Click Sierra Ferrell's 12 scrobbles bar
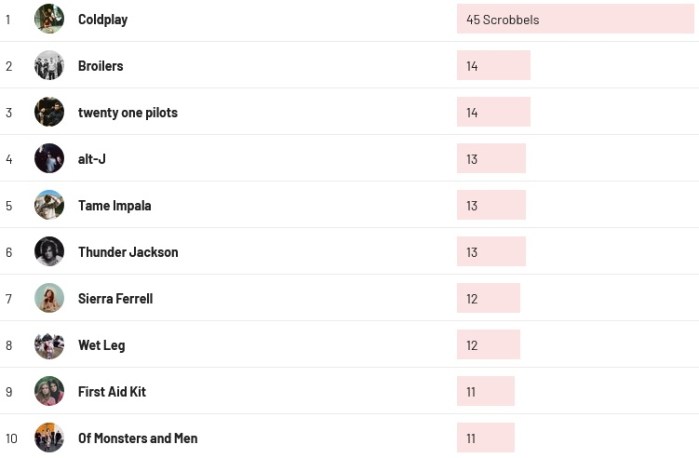This screenshot has height=458, width=699. click(488, 298)
